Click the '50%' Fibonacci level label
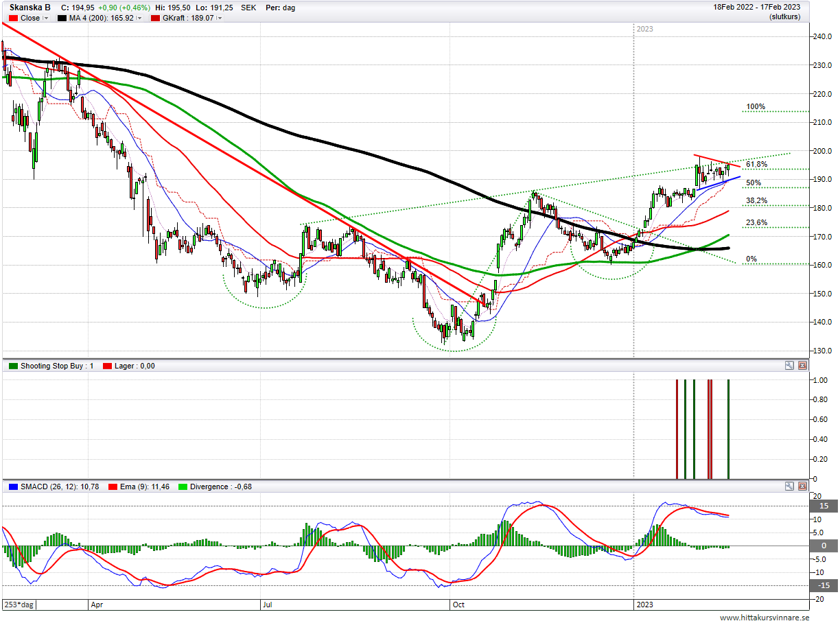The width and height of the screenshot is (840, 621). point(754,183)
